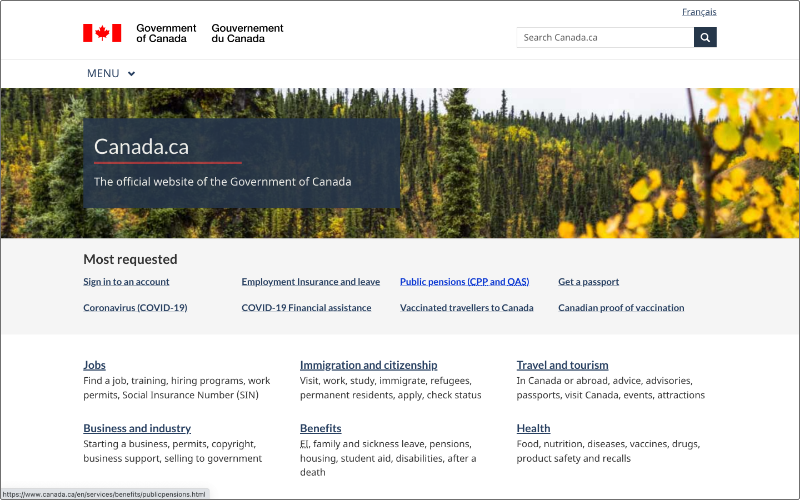Expand the MENU dropdown chevron
Image resolution: width=800 pixels, height=500 pixels.
tap(131, 73)
